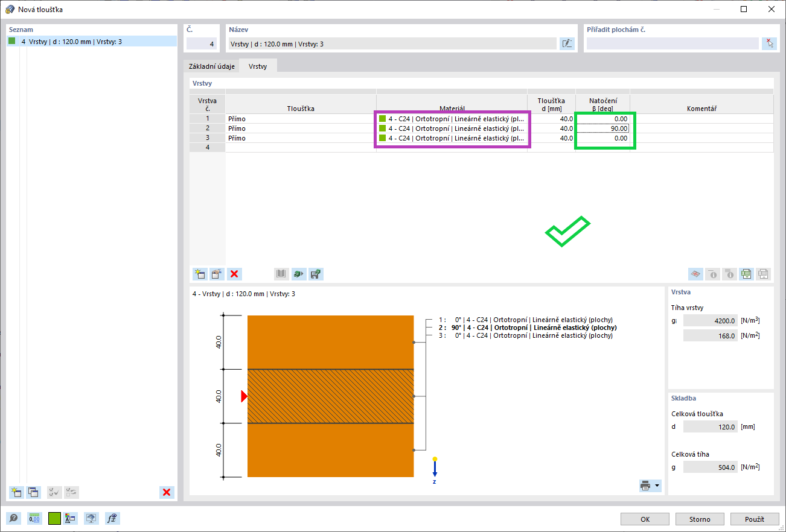Click the hatched middle layer in the preview

[330, 396]
